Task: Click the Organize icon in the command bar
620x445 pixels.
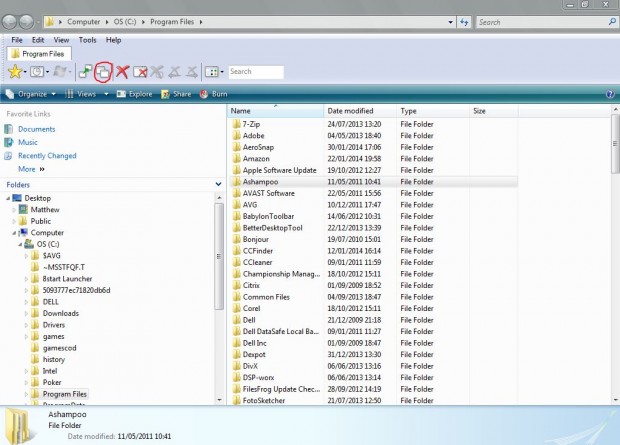Action: [9, 94]
